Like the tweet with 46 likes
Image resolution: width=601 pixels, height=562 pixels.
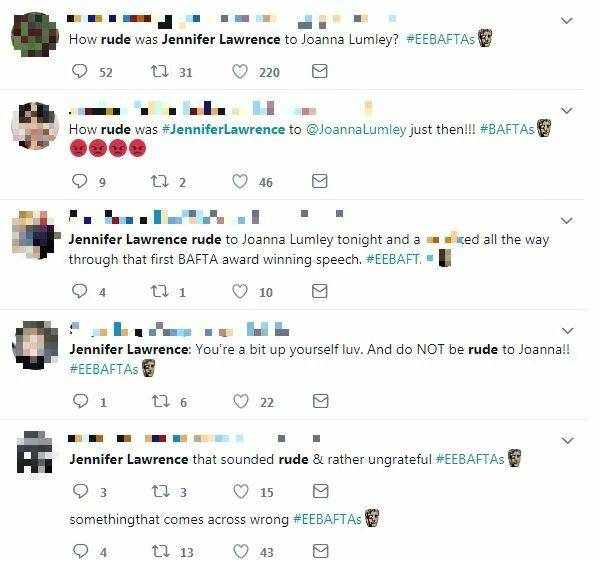pos(240,182)
